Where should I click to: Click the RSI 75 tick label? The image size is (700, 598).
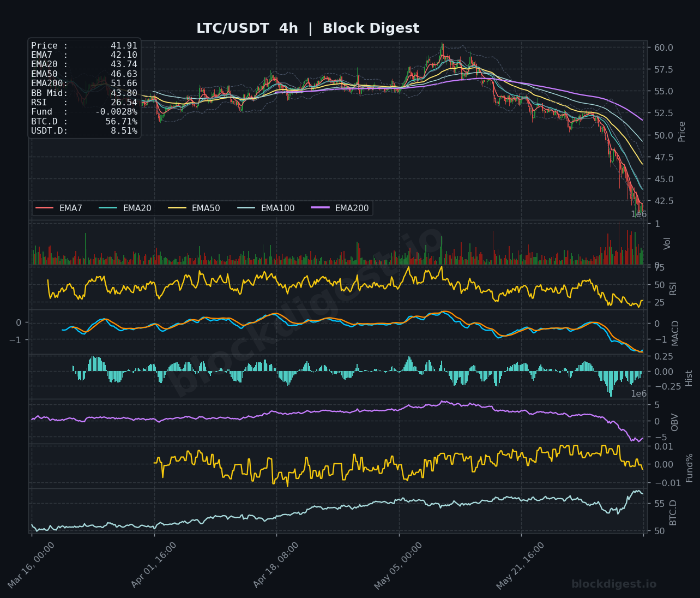coord(659,267)
